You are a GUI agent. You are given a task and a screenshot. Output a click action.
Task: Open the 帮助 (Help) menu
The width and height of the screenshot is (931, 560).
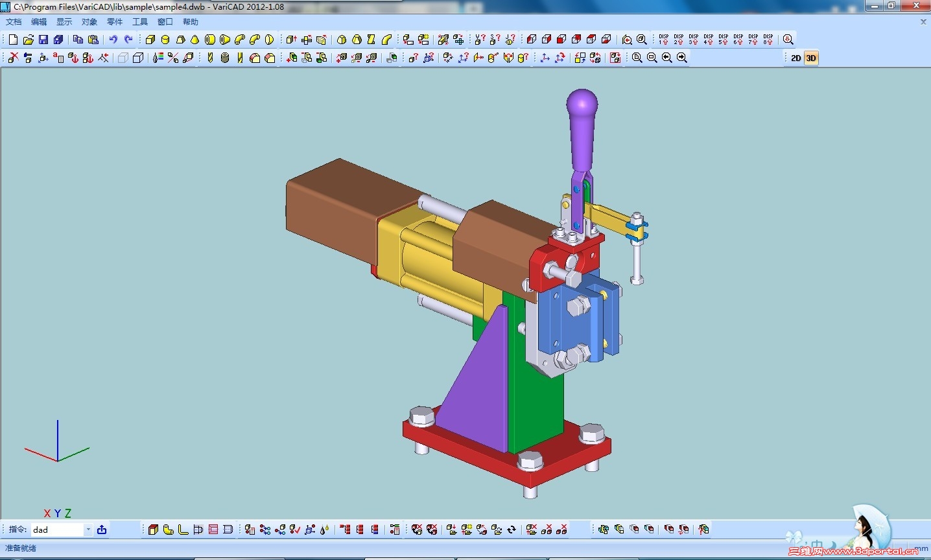pos(191,22)
